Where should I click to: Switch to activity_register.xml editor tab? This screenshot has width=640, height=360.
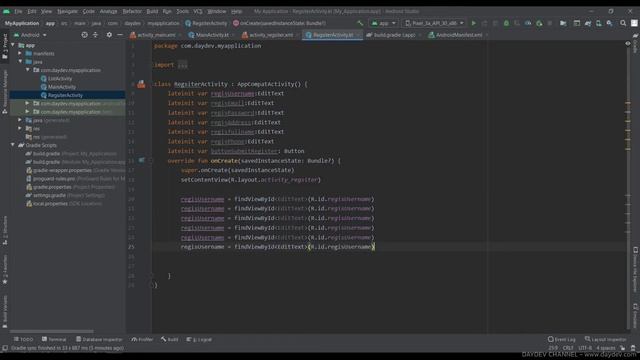point(270,35)
